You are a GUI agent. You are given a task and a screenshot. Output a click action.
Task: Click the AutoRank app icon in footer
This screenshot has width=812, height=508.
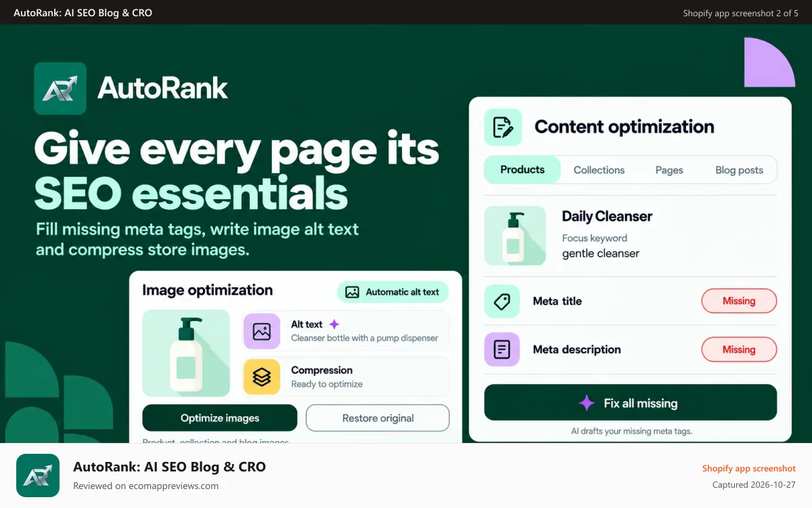[38, 475]
